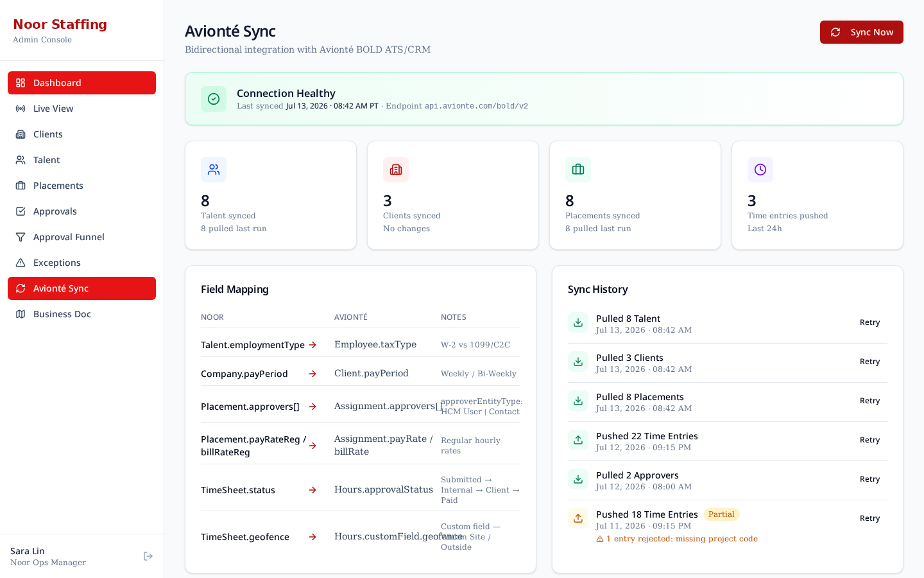The image size is (924, 578).
Task: Click the Live View broadcast icon
Action: [x=21, y=109]
